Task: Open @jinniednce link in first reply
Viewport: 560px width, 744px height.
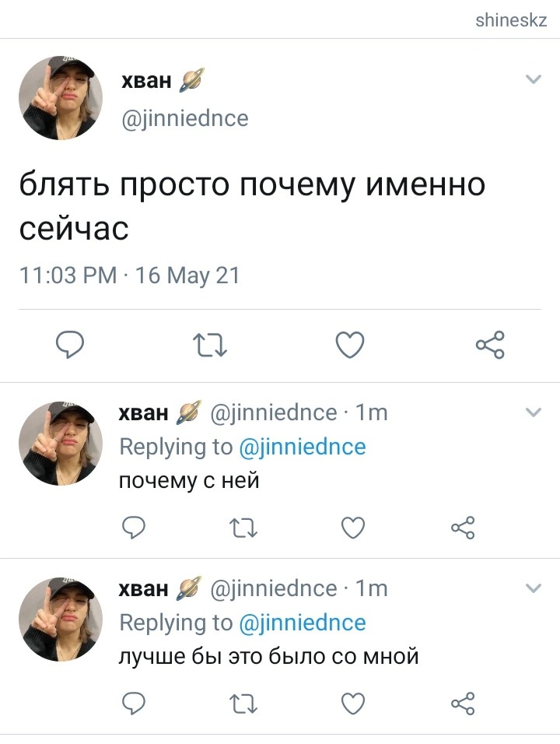Action: (303, 447)
